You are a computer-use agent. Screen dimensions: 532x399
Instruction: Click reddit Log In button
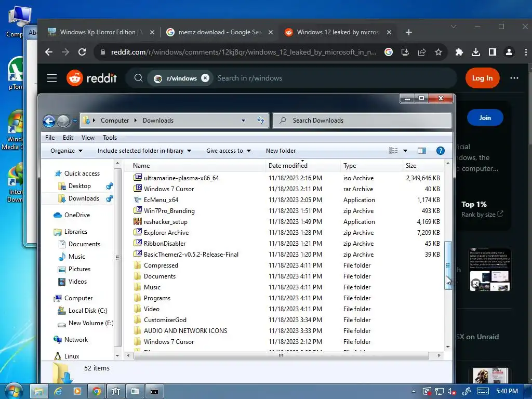482,78
